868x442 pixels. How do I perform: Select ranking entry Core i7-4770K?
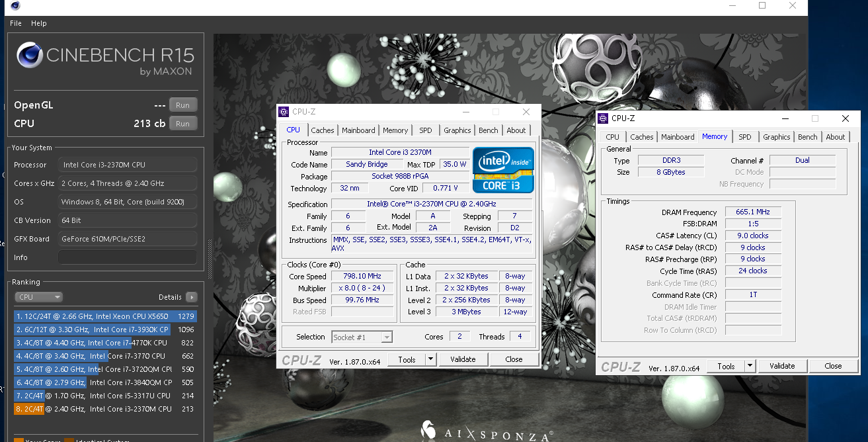105,343
